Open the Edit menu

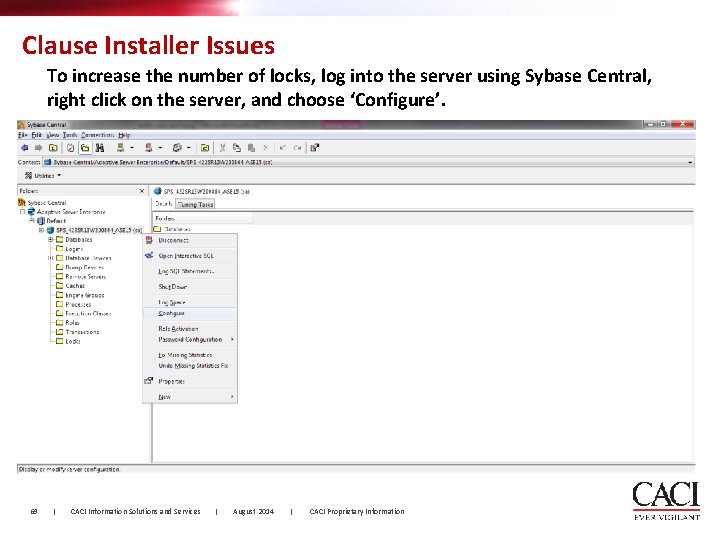click(x=37, y=135)
